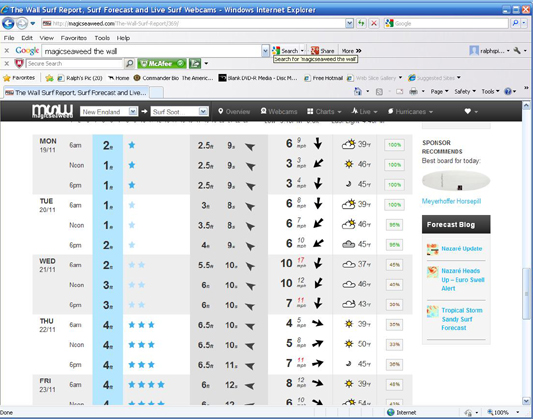Open Google toolbar wrench settings
The height and width of the screenshot is (419, 533).
coord(517,51)
